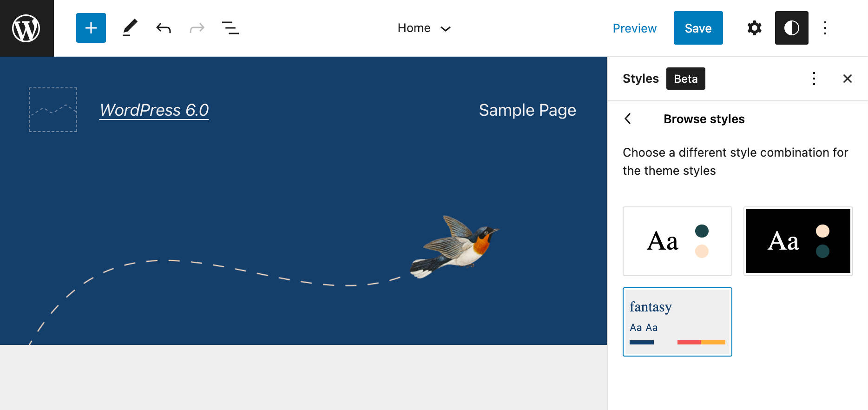The image size is (868, 410).
Task: Click the WordPress 6.0 site title link
Action: [x=154, y=110]
